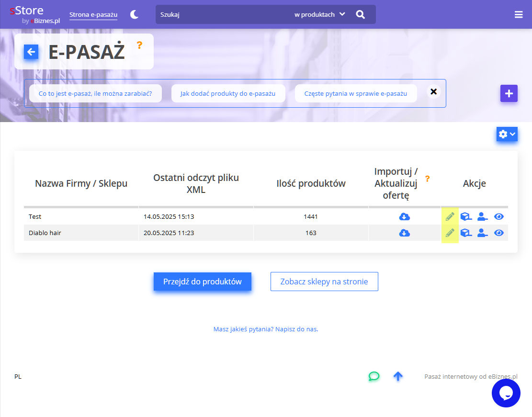The image size is (532, 417).
Task: Open products box icon for Test
Action: pos(466,216)
